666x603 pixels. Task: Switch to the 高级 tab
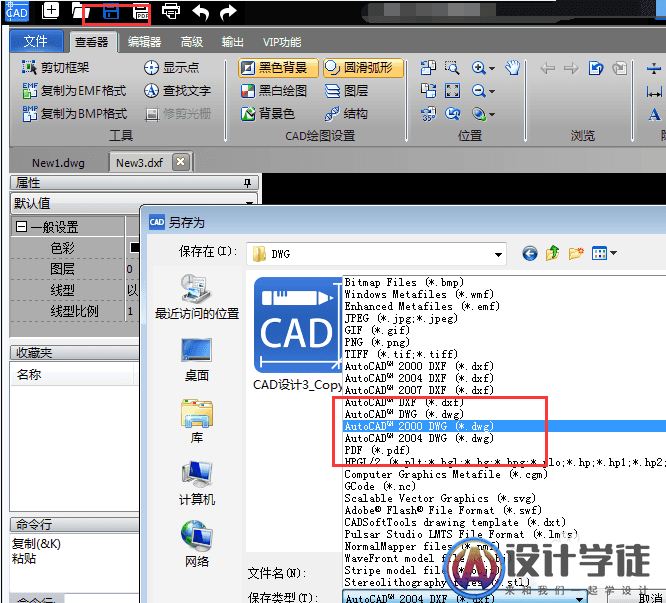coord(192,42)
